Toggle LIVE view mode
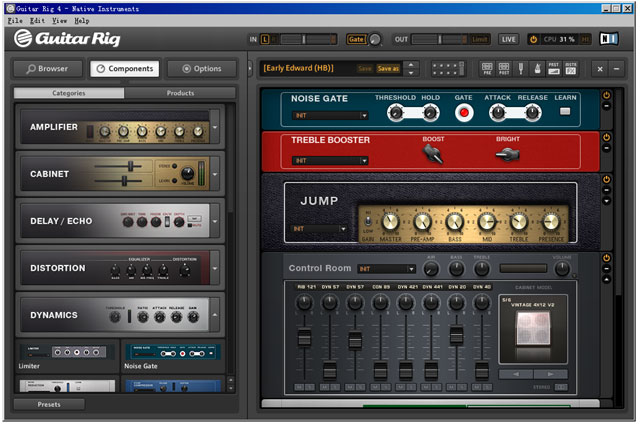This screenshot has height=424, width=640. (x=509, y=39)
